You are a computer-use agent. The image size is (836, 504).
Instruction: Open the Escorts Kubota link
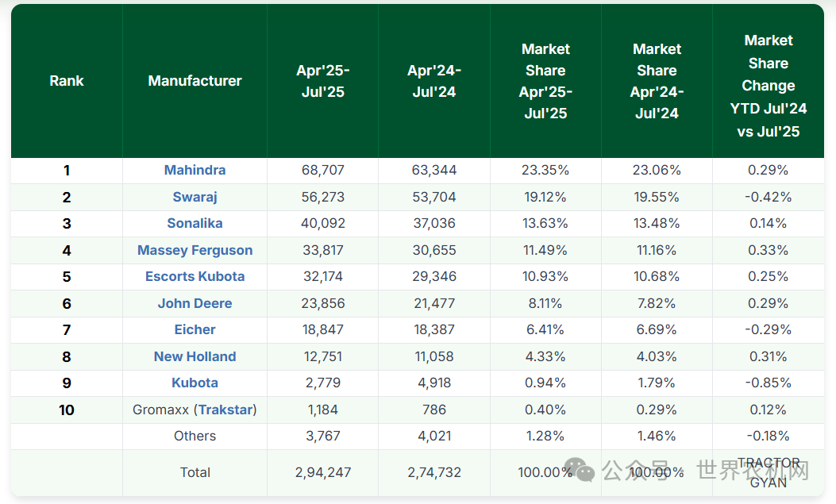click(195, 276)
